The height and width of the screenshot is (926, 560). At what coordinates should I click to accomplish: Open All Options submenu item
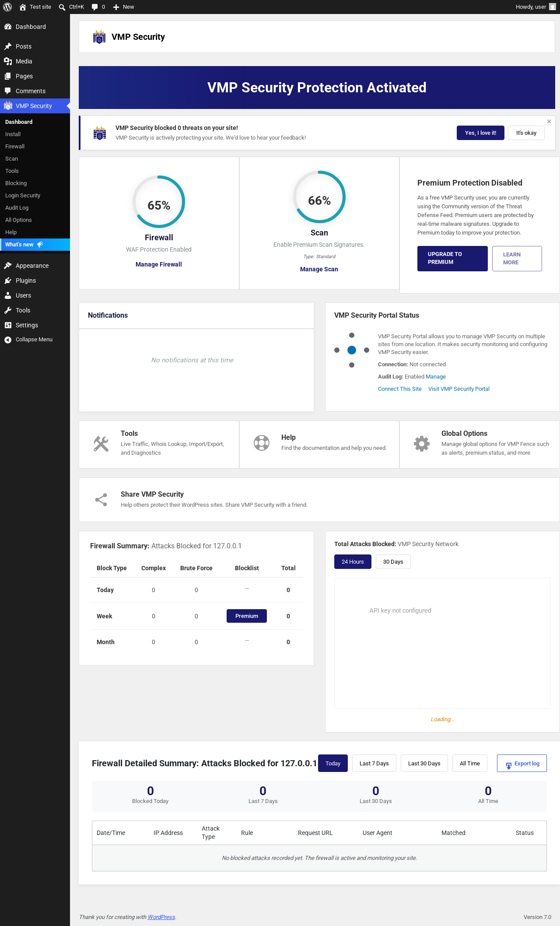click(x=18, y=220)
